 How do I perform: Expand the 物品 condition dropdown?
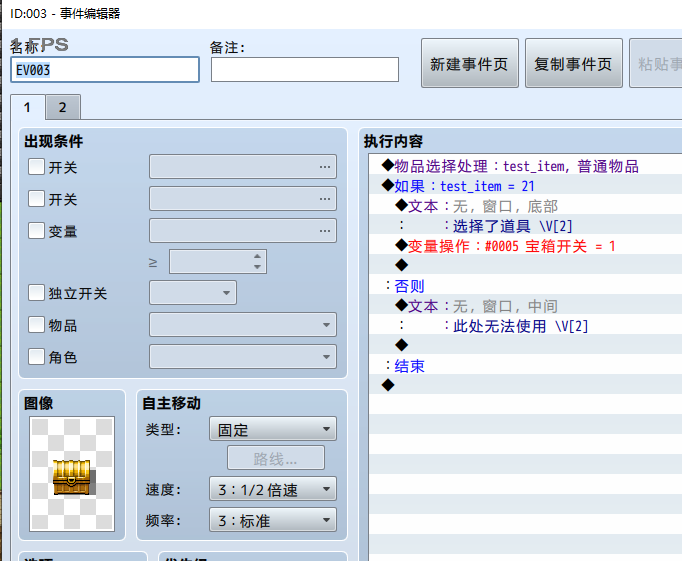click(243, 325)
